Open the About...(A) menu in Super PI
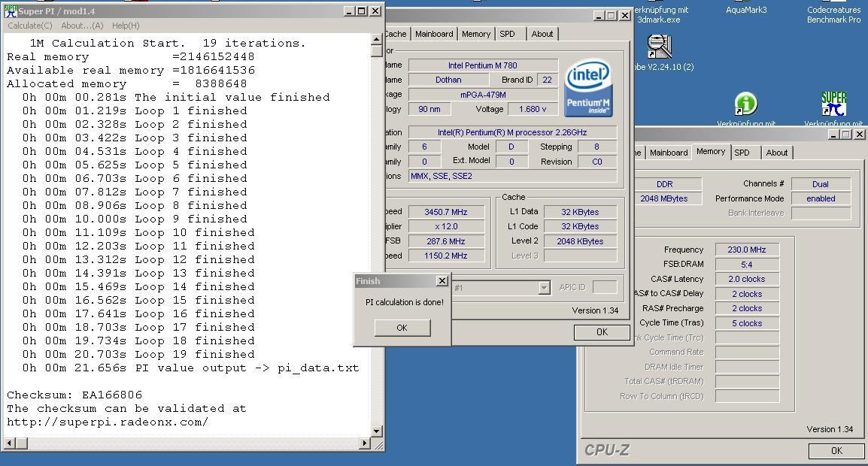 (x=82, y=26)
